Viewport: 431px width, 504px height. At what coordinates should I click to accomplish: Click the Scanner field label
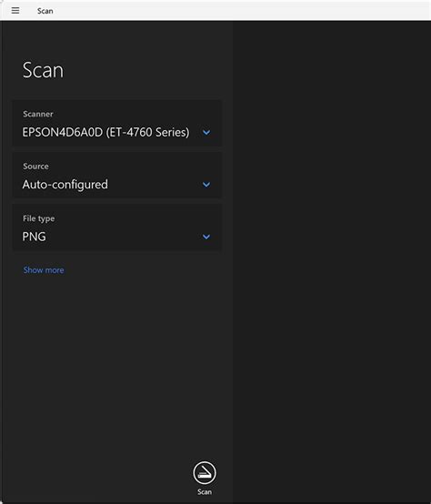(38, 114)
